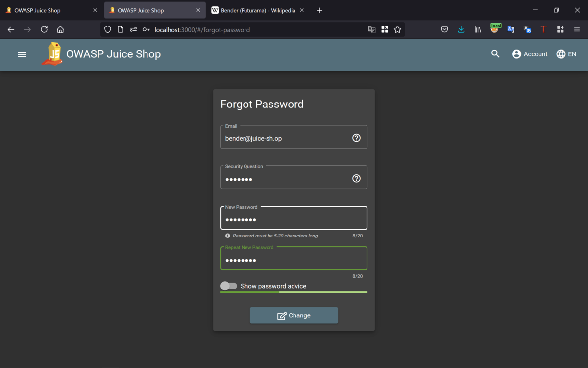The width and height of the screenshot is (588, 368).
Task: Click 'Password must be 5-20 characters long.' hint
Action: tap(275, 236)
